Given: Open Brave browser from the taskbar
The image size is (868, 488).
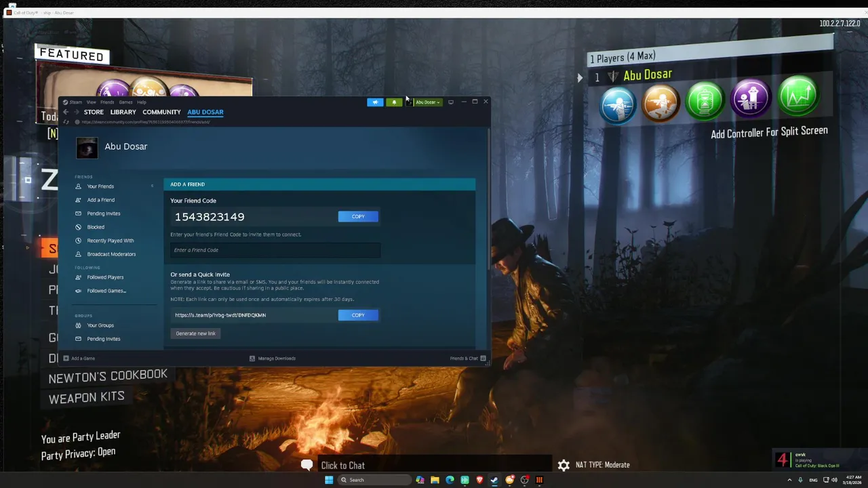Looking at the screenshot, I should pyautogui.click(x=479, y=480).
